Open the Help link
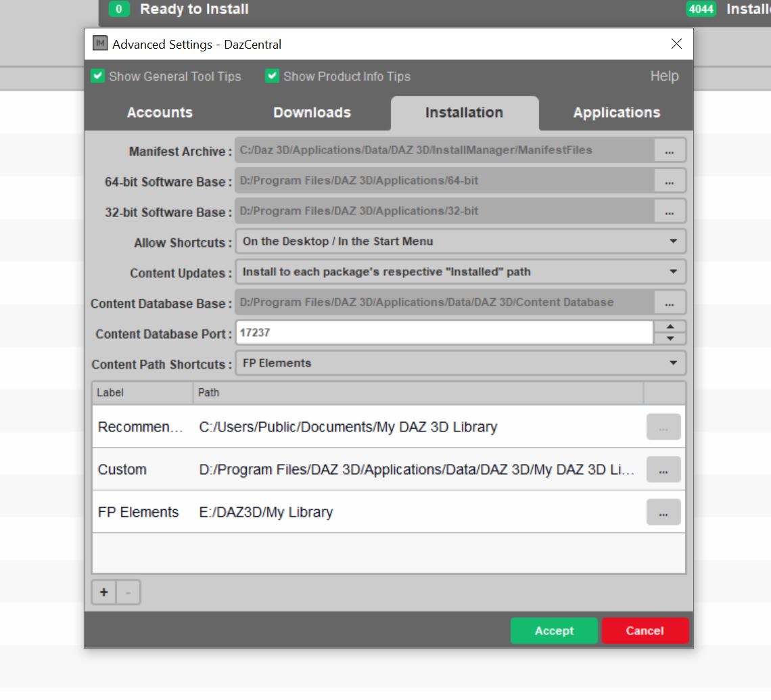This screenshot has height=700, width=771. coord(664,76)
